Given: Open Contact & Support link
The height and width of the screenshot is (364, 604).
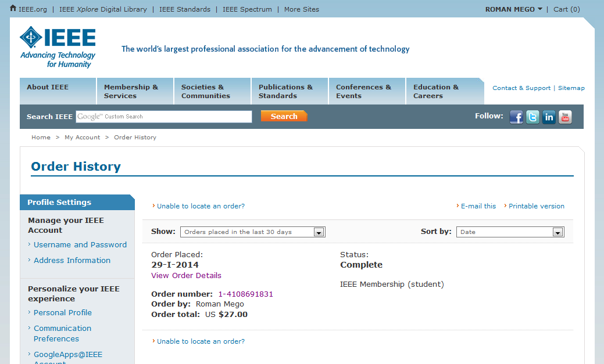Looking at the screenshot, I should click(x=521, y=88).
